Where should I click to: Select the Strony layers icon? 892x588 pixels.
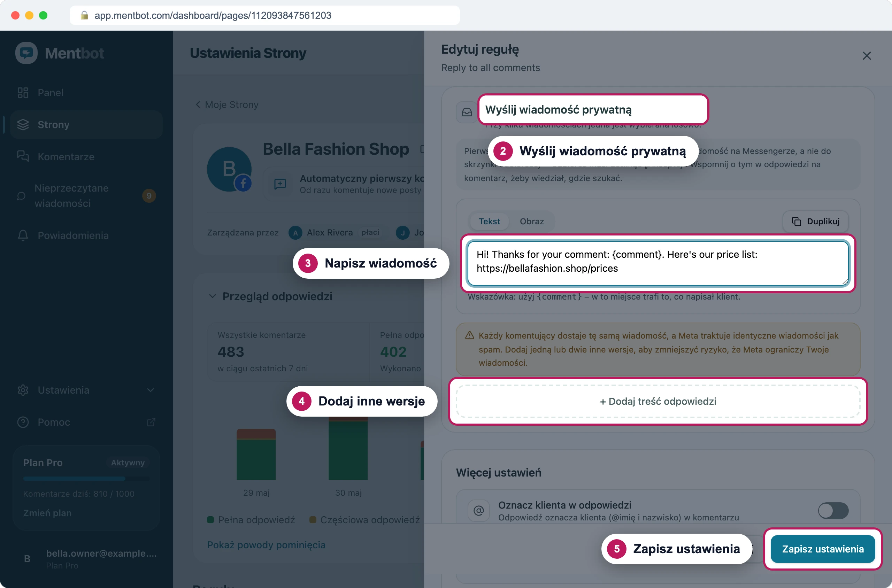click(23, 124)
